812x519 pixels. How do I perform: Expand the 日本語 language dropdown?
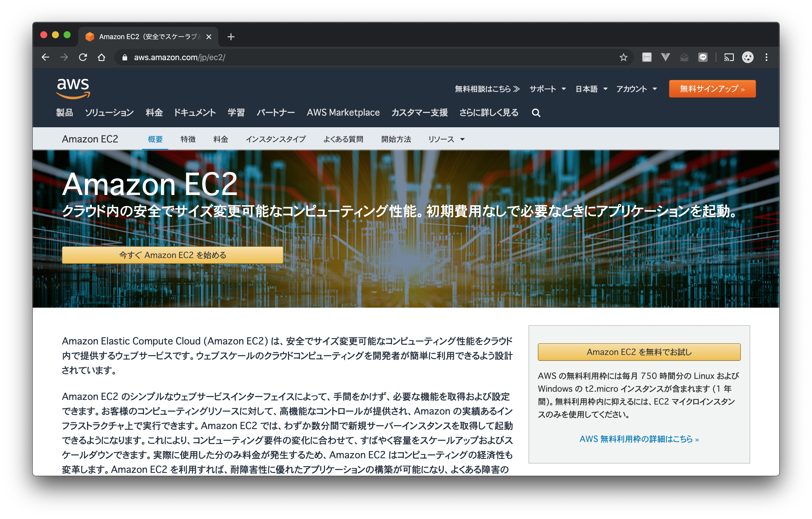click(591, 89)
